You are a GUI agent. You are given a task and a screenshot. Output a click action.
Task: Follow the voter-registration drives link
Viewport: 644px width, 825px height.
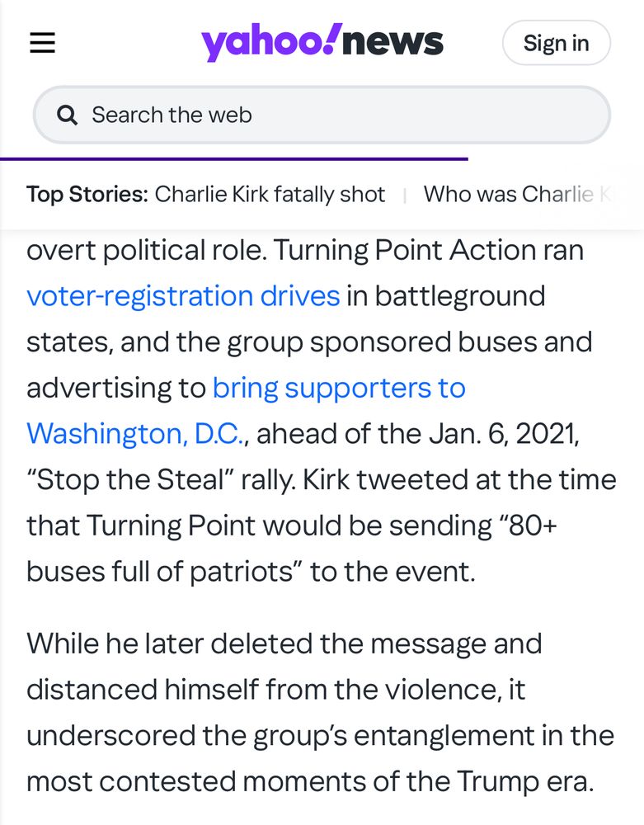[183, 295]
